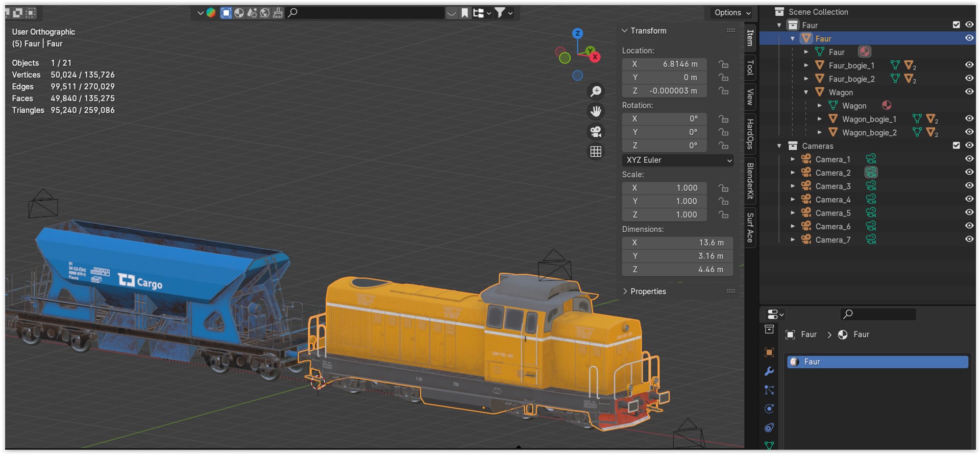The height and width of the screenshot is (454, 980).
Task: Hide Wagon_bogie_2 using its eye icon
Action: pos(969,132)
